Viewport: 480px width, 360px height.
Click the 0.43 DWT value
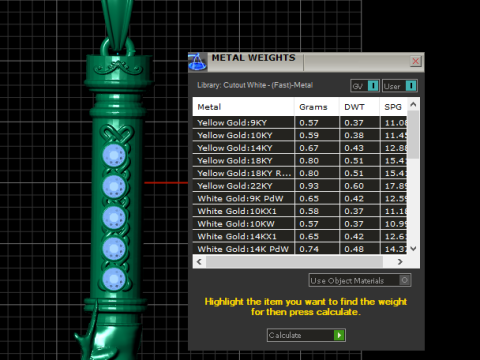(354, 148)
